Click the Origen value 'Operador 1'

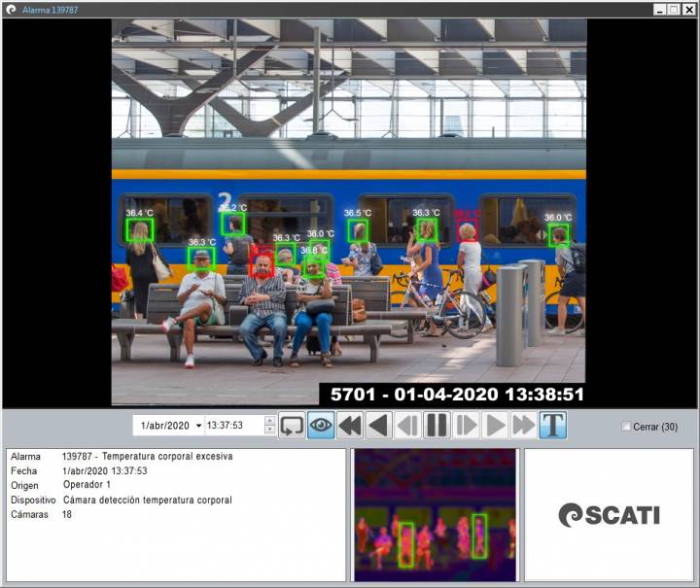[87, 485]
